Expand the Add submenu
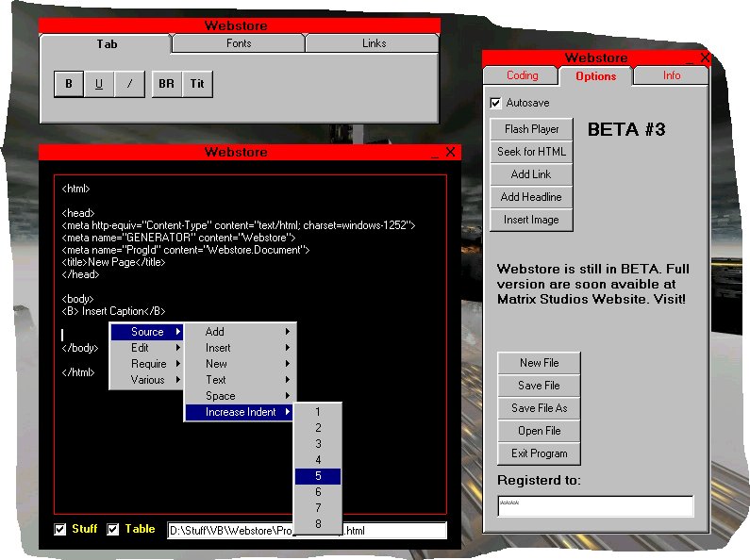This screenshot has height=560, width=750. (x=240, y=332)
